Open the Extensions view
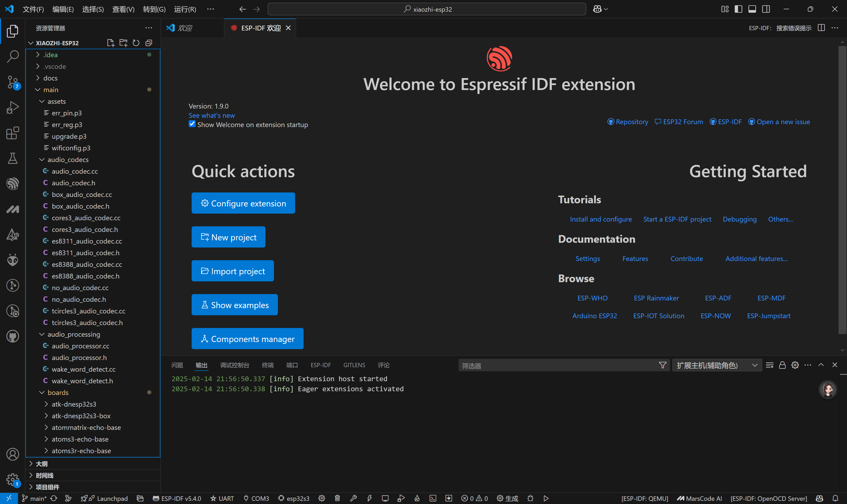 tap(12, 133)
